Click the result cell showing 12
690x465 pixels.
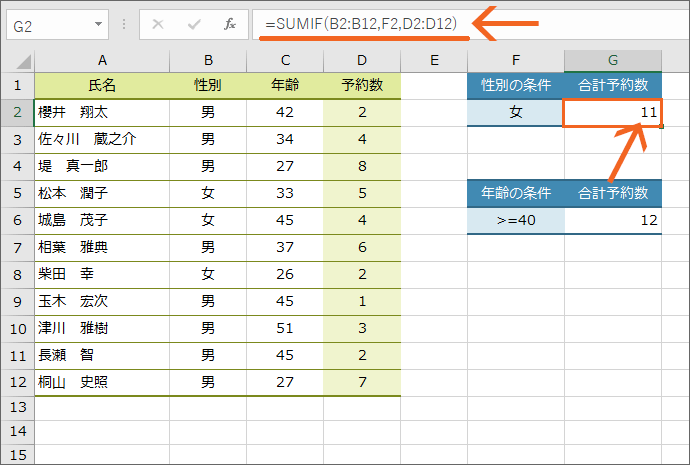pos(613,220)
